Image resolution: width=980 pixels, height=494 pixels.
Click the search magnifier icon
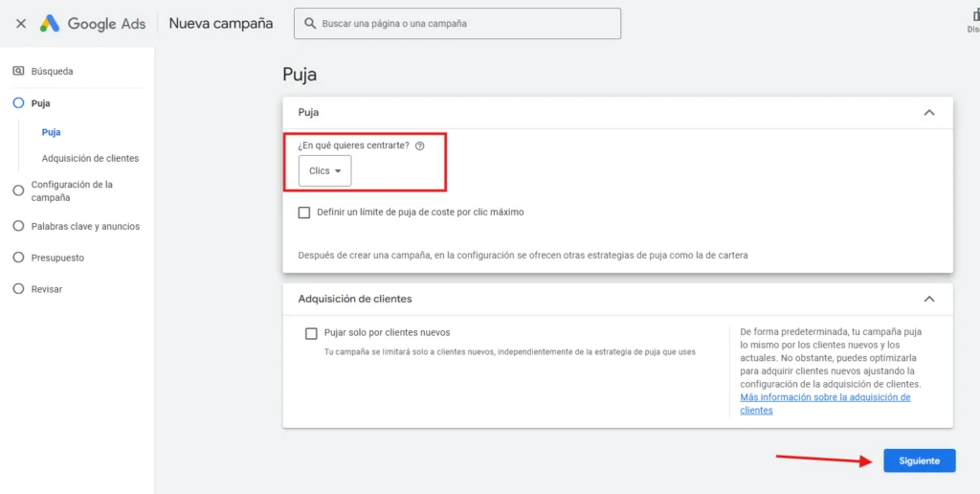[309, 23]
